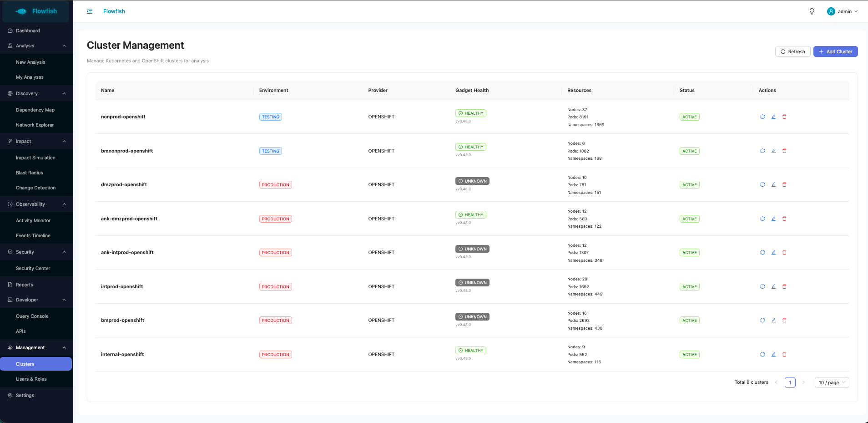Open Users & Roles

(36, 379)
